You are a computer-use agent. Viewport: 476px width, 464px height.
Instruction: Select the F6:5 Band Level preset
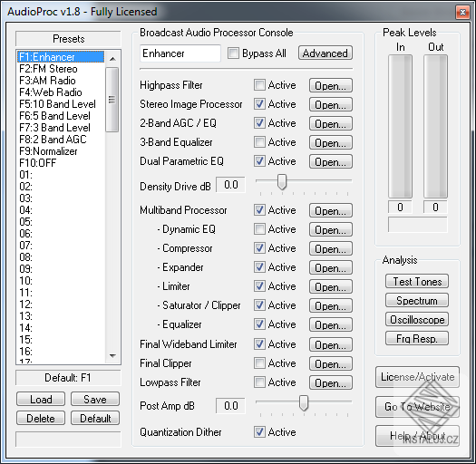(x=61, y=116)
